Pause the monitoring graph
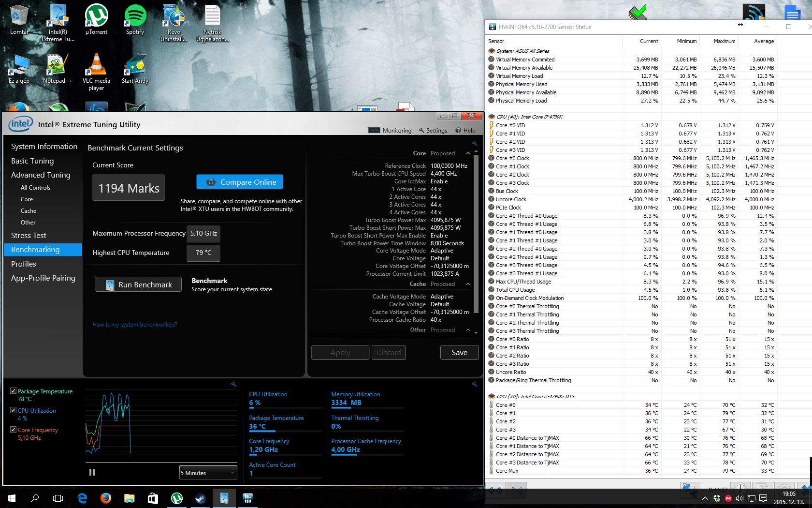Viewport: 812px width, 508px height. tap(92, 473)
